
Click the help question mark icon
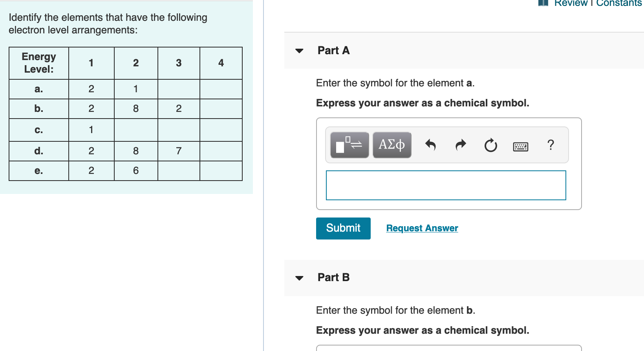tap(551, 145)
